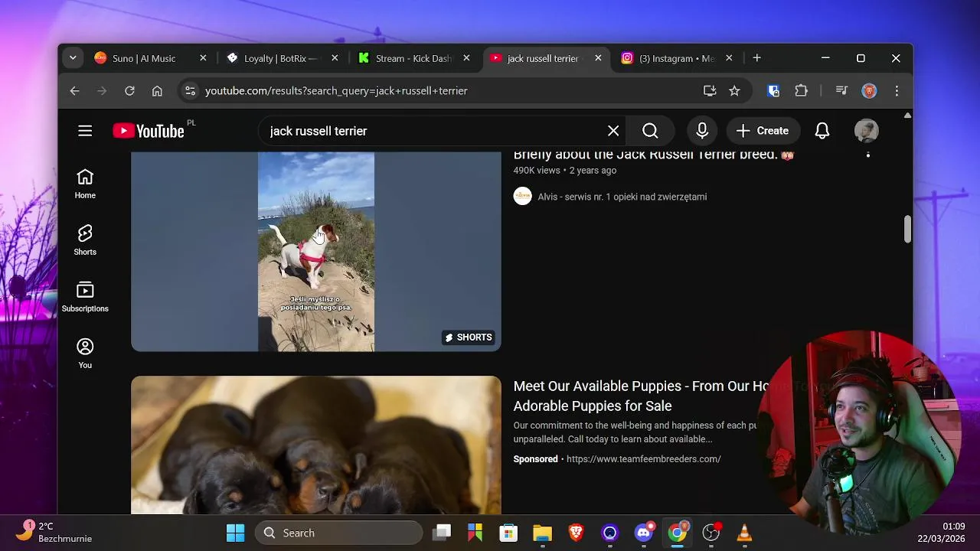Open the weather widget showing 2°C
The height and width of the screenshot is (551, 980).
(54, 532)
